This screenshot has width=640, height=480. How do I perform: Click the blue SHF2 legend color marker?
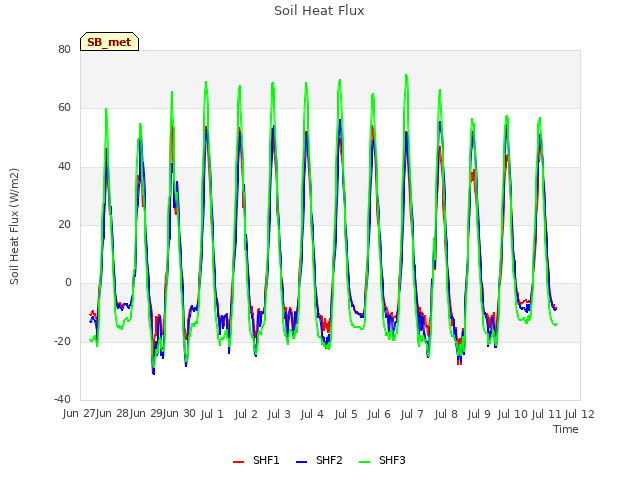click(x=301, y=462)
